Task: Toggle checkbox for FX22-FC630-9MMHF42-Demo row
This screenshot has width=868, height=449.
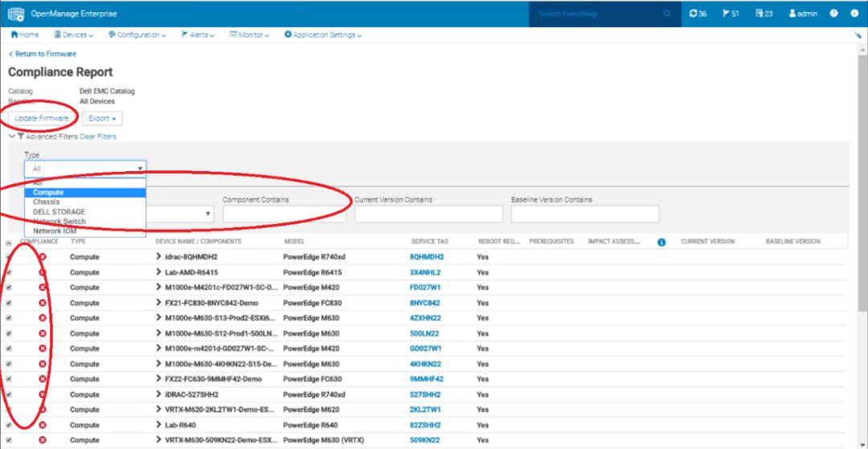Action: [x=8, y=379]
